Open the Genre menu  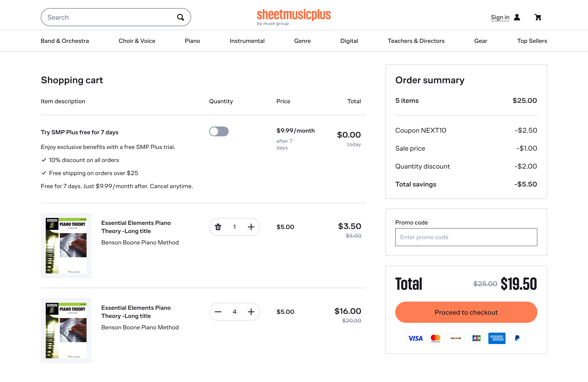pos(302,41)
